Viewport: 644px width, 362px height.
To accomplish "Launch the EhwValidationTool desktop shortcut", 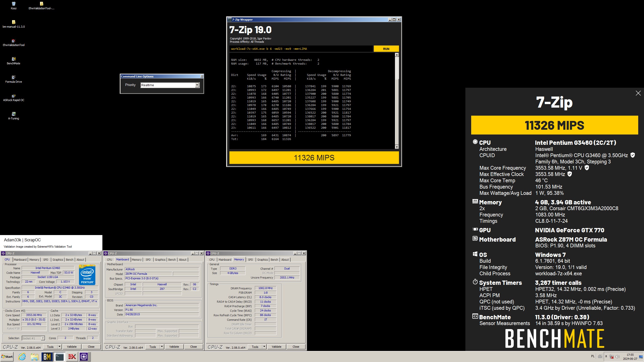I will [14, 42].
